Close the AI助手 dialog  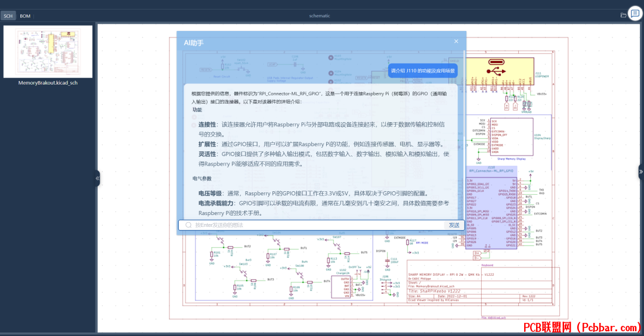[456, 42]
